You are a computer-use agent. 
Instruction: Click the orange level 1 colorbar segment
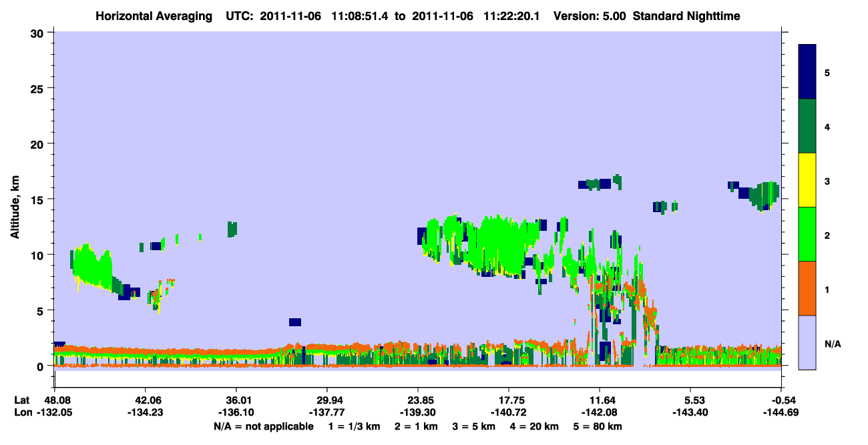tap(807, 288)
